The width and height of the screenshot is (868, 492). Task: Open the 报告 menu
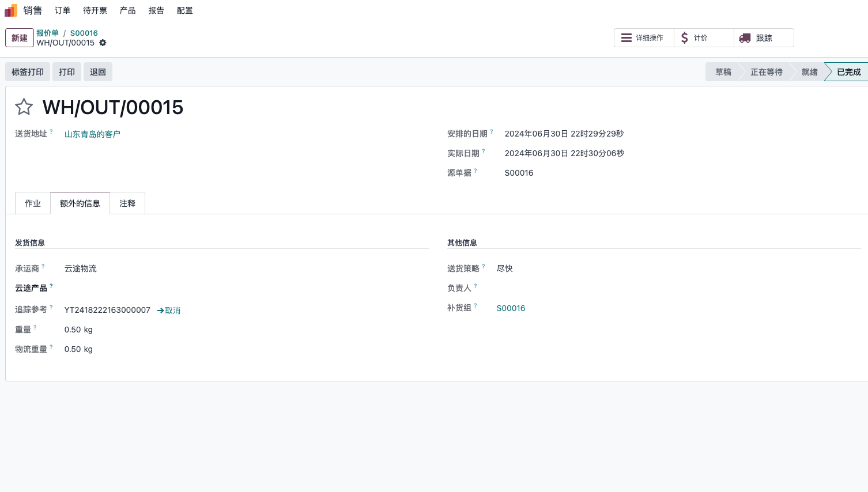click(x=156, y=10)
